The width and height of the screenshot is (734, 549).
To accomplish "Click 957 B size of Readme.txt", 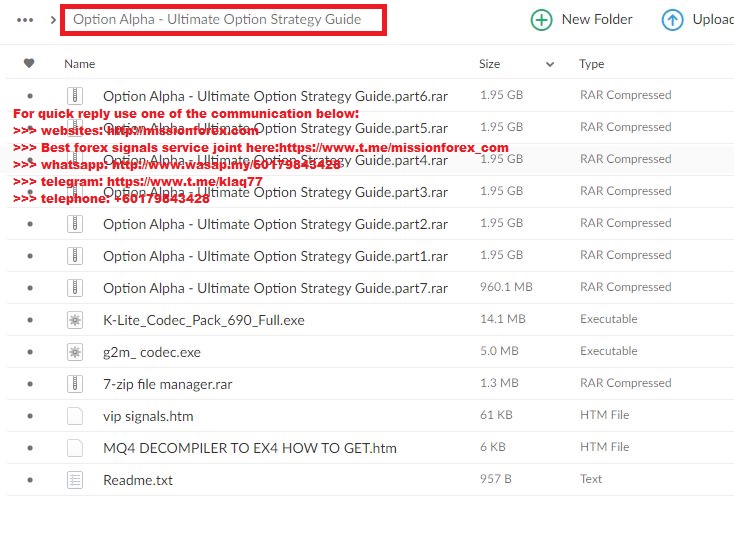I will (495, 479).
